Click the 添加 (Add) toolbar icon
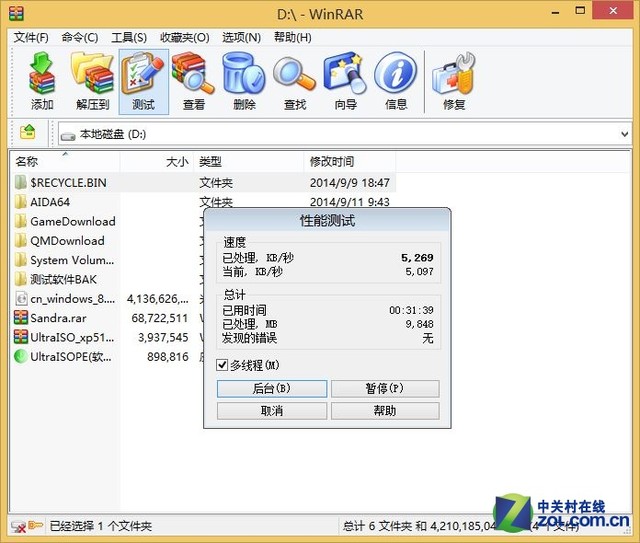The image size is (640, 543). [x=42, y=81]
